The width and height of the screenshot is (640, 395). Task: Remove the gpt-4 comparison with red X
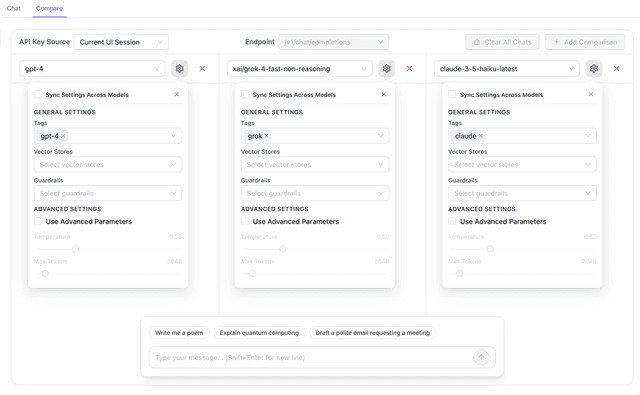[202, 69]
